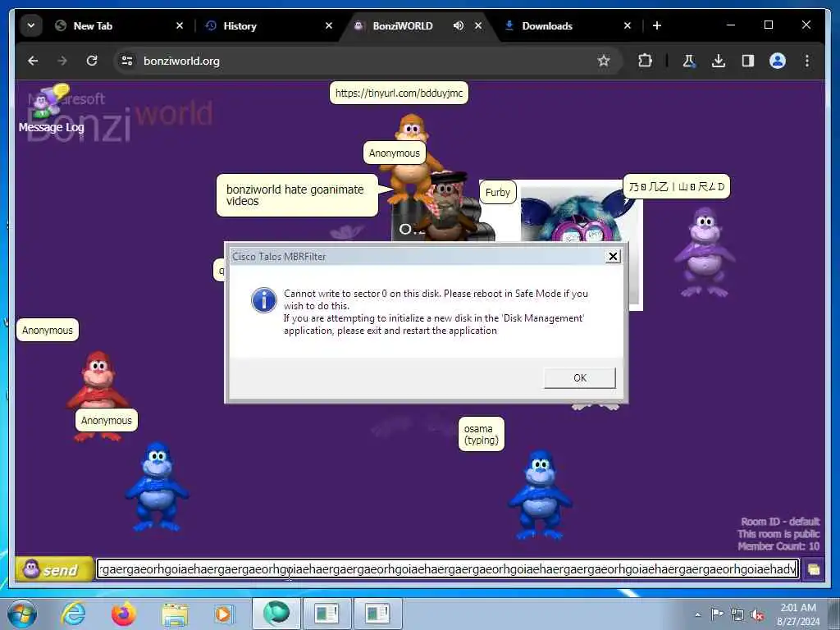Image resolution: width=840 pixels, height=630 pixels.
Task: Open the network tray icon
Action: 737,614
